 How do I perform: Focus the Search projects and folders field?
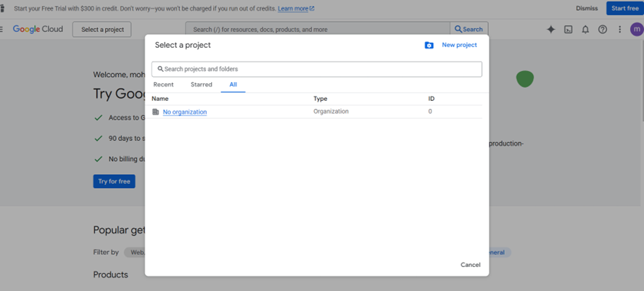tap(317, 69)
